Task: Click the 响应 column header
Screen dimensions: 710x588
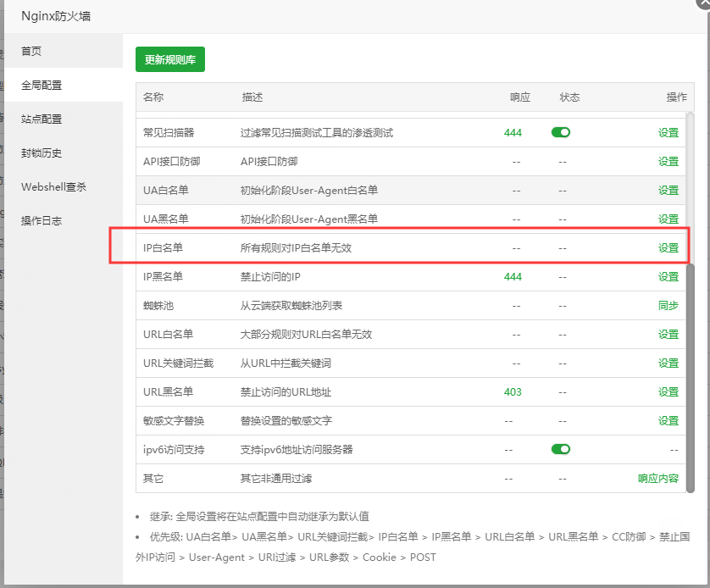Action: point(520,97)
